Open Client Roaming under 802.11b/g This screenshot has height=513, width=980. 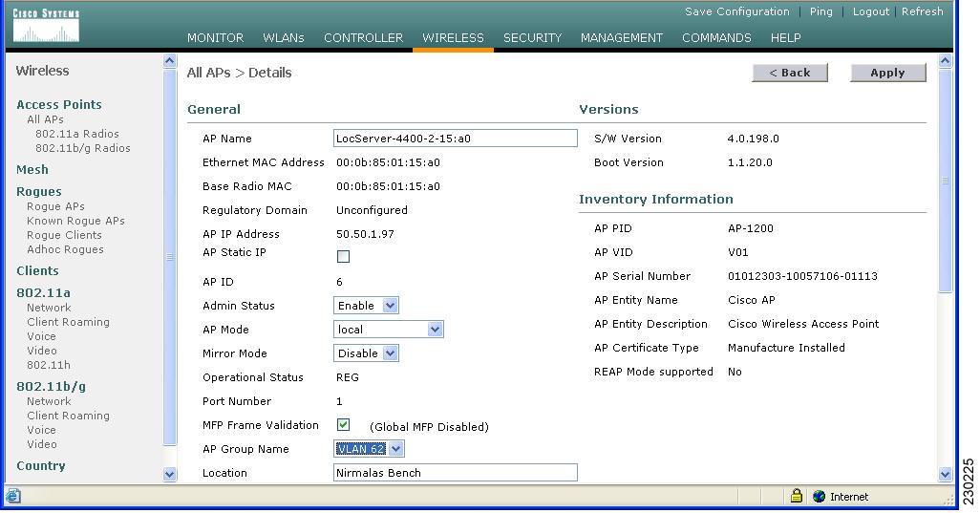(68, 416)
